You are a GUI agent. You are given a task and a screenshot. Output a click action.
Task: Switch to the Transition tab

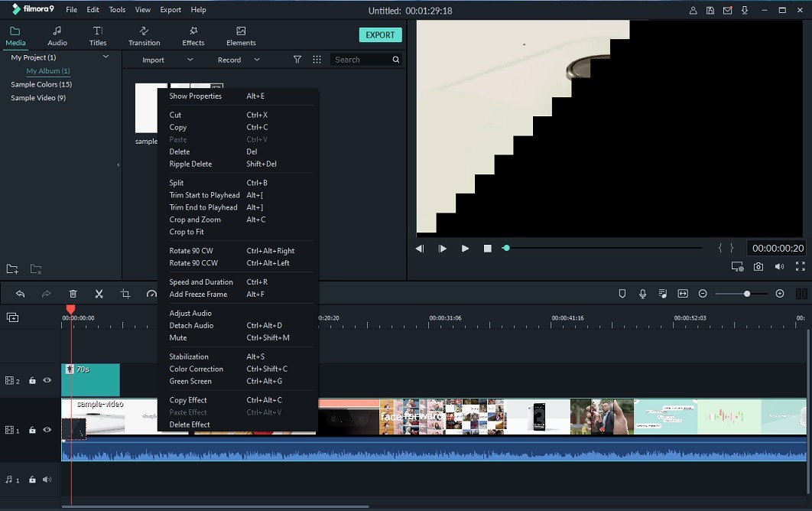pos(144,36)
